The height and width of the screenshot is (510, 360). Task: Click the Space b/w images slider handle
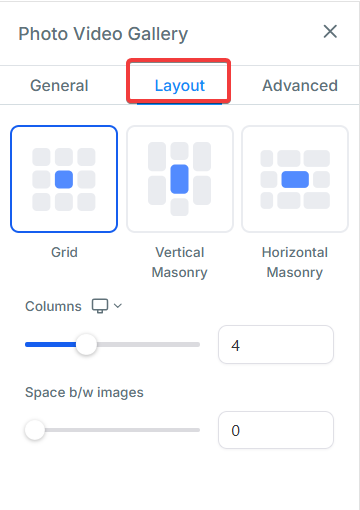coord(35,430)
